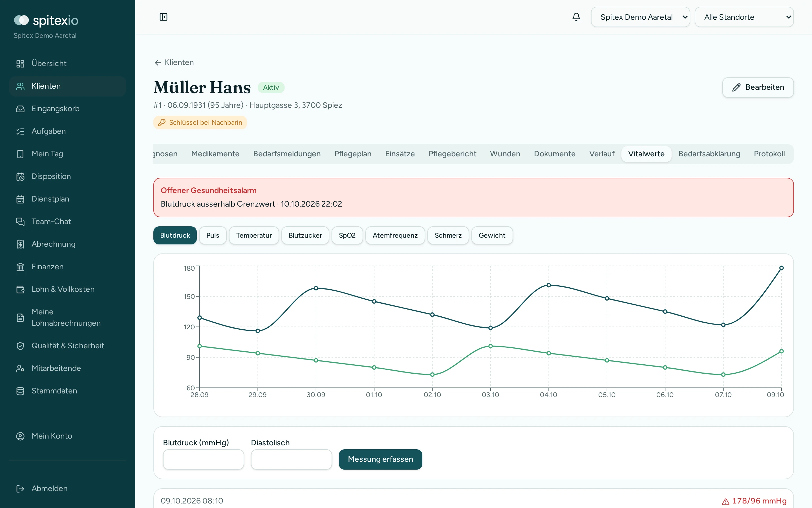The height and width of the screenshot is (508, 812).
Task: Open the Spitex Demo Aaretal organisation dropdown
Action: click(640, 17)
